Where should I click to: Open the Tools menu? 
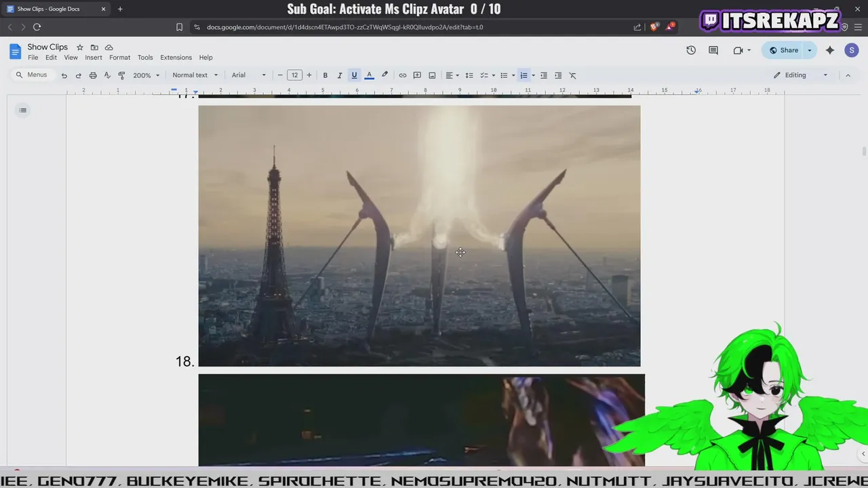click(145, 58)
